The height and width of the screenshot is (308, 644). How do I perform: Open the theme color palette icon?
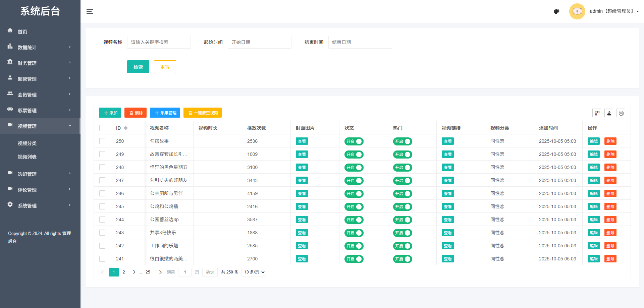[557, 11]
